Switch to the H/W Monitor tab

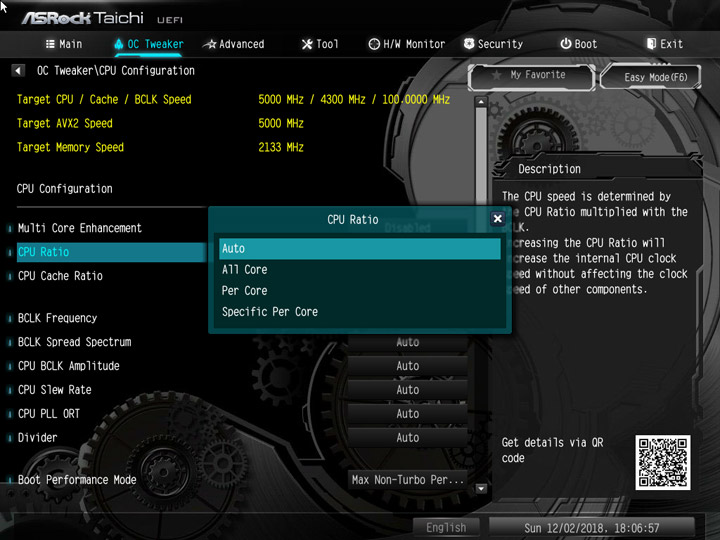[407, 44]
